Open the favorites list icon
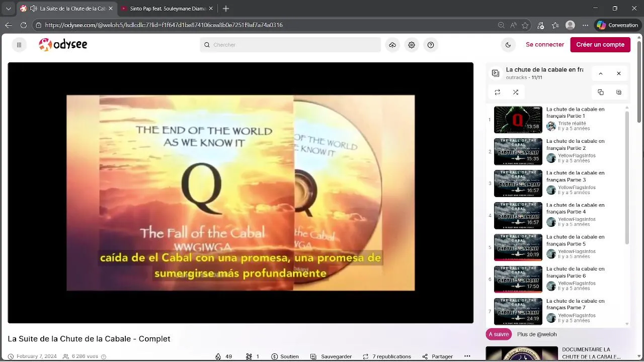This screenshot has width=644, height=362. point(555,25)
